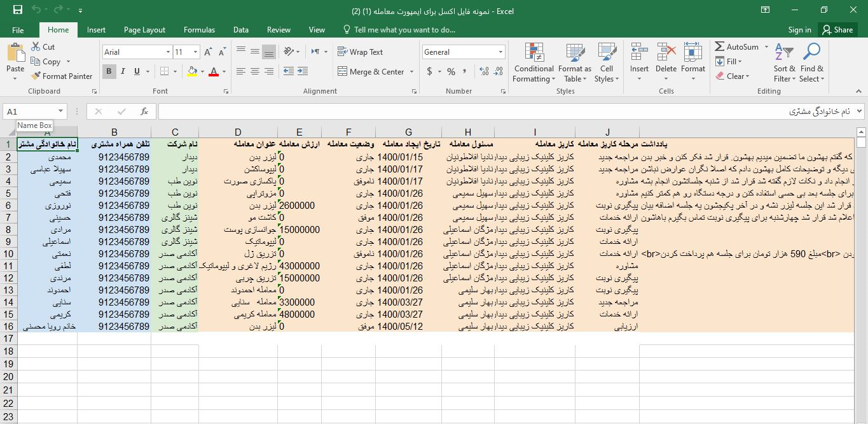Expand the formula bar
Image resolution: width=868 pixels, height=424 pixels.
[x=860, y=111]
